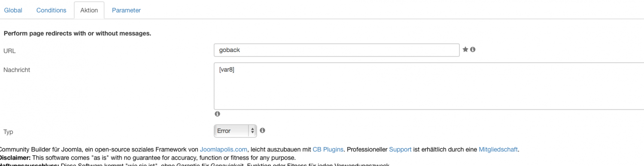Image resolution: width=644 pixels, height=166 pixels.
Task: Switch to the Global tab
Action: pos(13,10)
